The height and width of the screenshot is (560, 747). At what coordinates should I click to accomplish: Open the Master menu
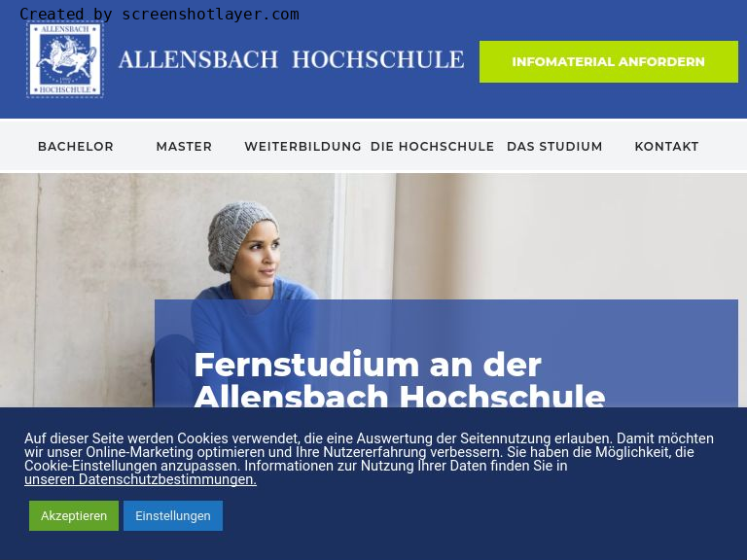point(184,146)
